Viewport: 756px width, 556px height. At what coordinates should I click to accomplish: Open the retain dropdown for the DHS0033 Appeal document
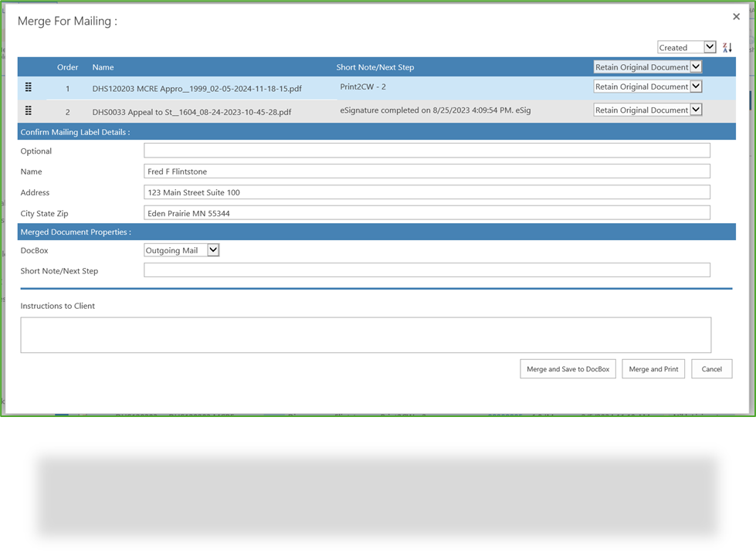(696, 110)
